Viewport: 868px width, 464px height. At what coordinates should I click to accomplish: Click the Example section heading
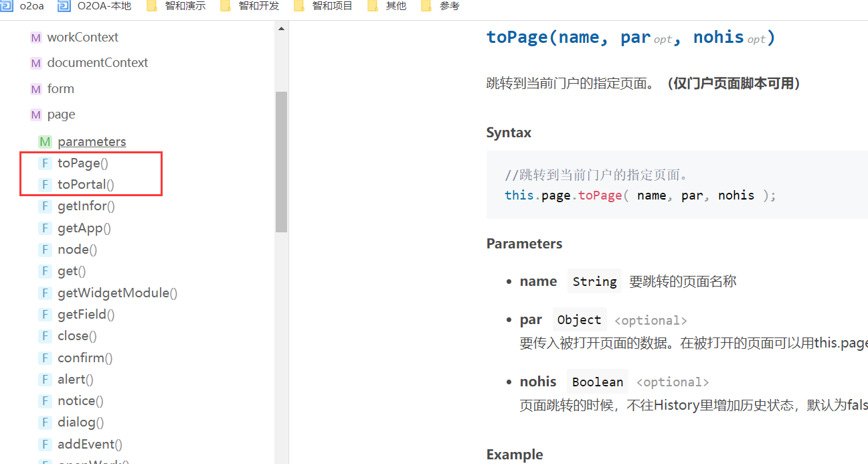tap(515, 455)
